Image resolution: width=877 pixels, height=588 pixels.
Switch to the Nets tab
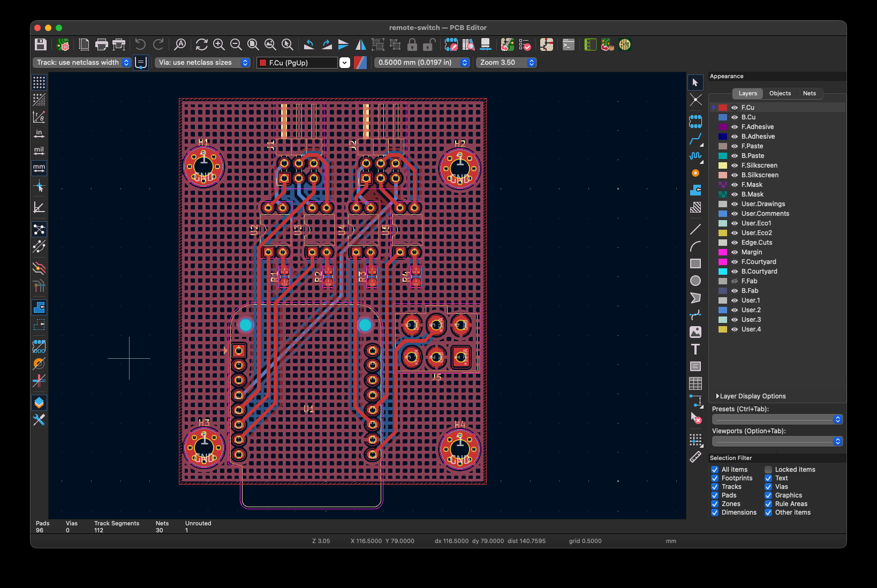809,93
